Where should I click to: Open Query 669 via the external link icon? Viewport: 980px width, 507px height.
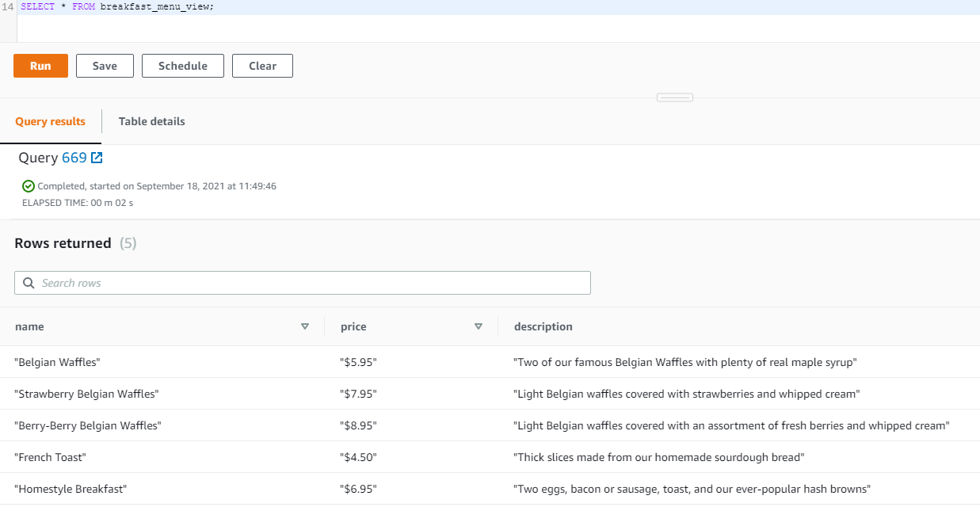[97, 158]
